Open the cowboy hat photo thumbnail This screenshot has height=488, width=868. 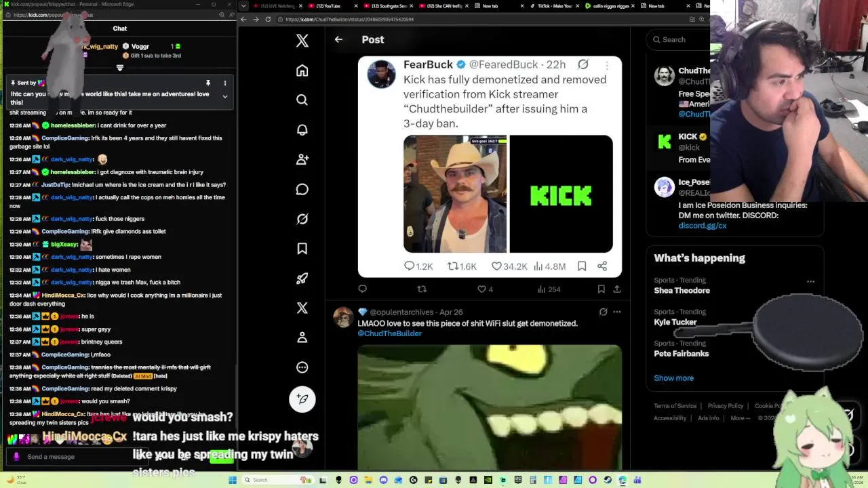click(x=455, y=194)
